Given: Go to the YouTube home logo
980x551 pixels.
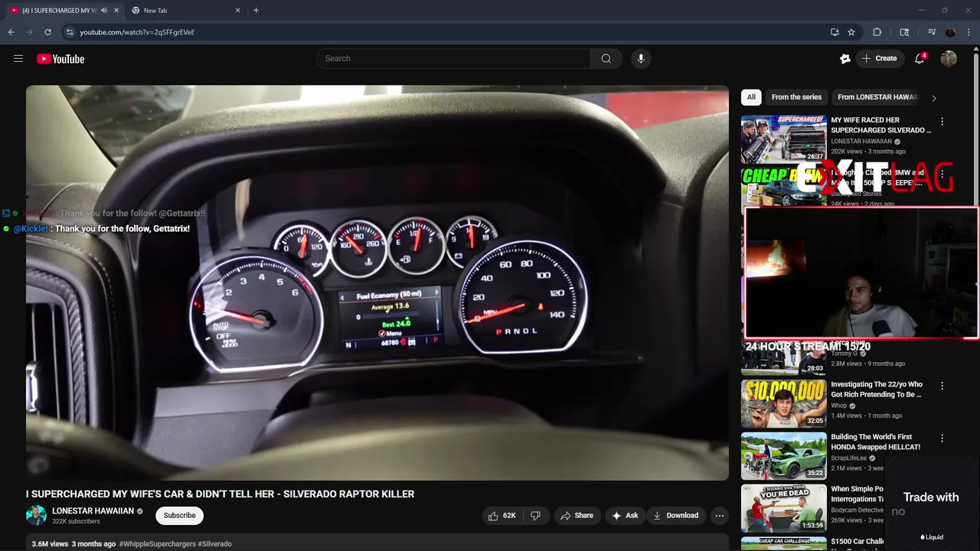Looking at the screenshot, I should click(60, 59).
